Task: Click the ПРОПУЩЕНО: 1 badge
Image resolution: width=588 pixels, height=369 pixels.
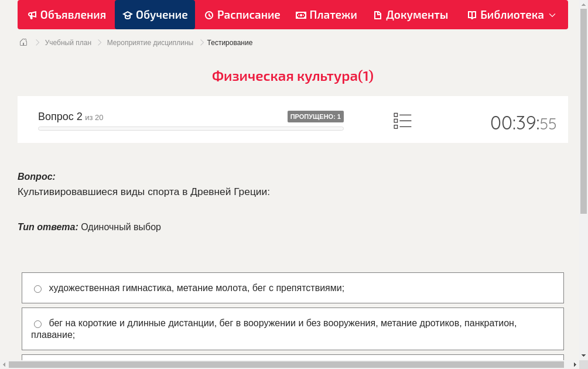Action: (x=316, y=116)
